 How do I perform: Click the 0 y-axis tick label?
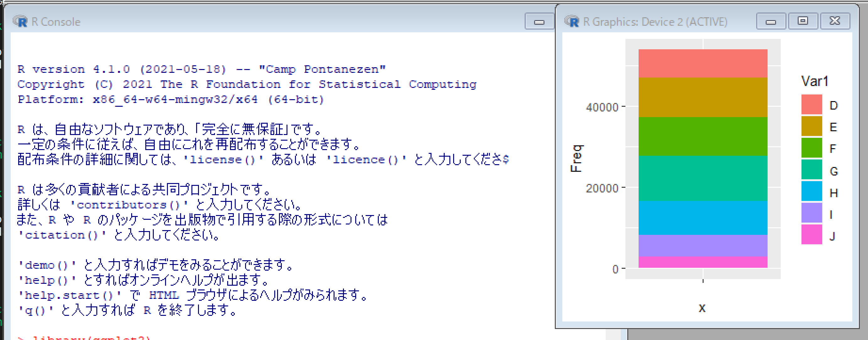click(615, 269)
